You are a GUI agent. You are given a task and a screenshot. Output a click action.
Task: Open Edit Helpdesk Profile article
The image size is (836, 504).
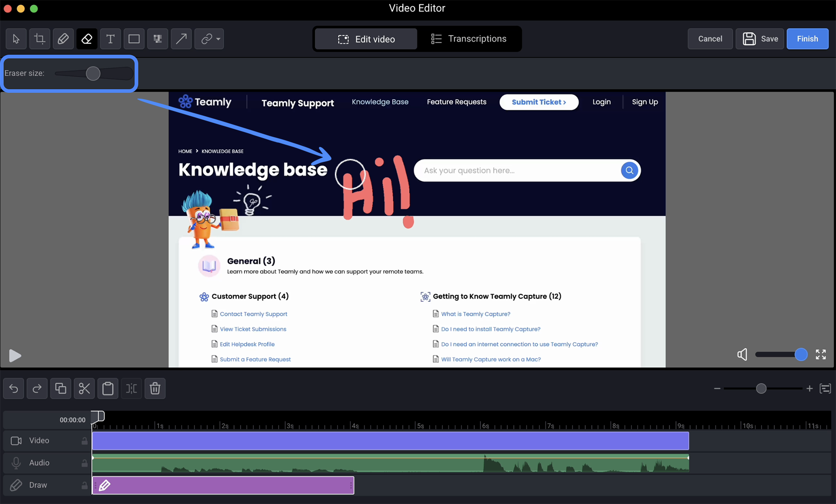[x=247, y=344]
